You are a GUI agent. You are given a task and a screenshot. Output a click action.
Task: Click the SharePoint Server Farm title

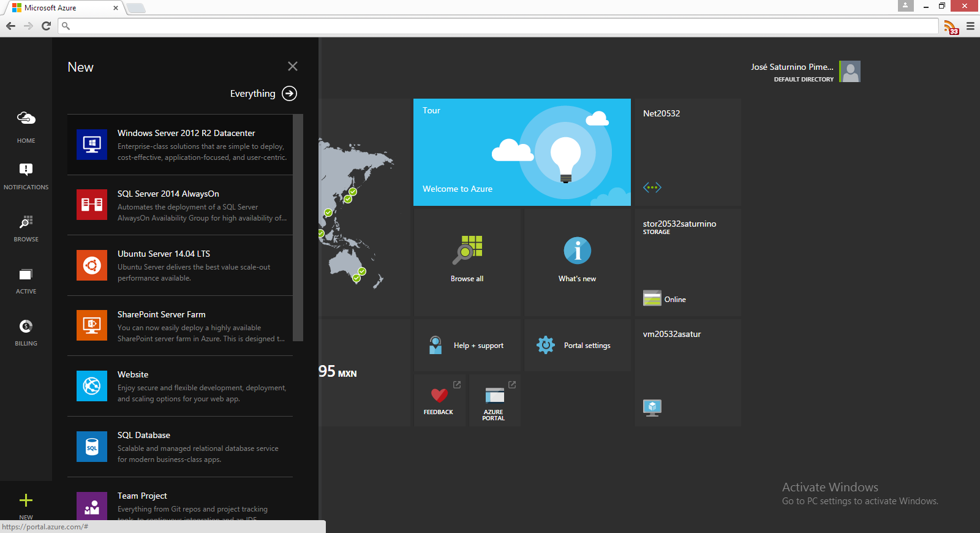point(162,314)
